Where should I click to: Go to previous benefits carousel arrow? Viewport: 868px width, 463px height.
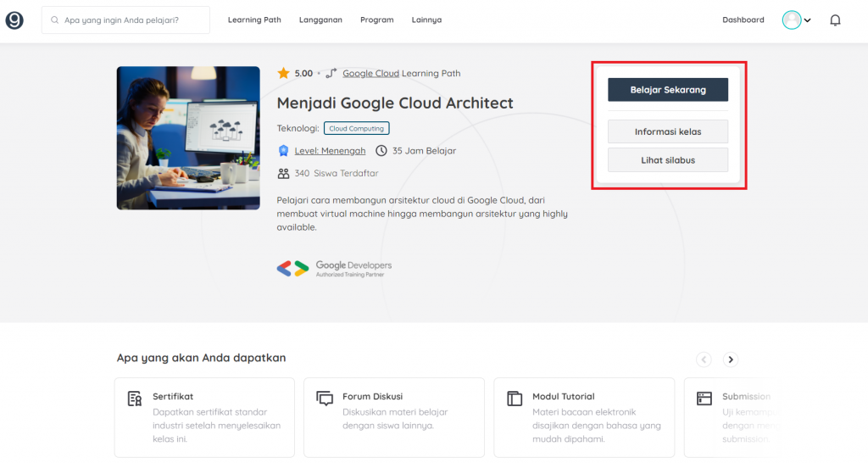pos(704,360)
